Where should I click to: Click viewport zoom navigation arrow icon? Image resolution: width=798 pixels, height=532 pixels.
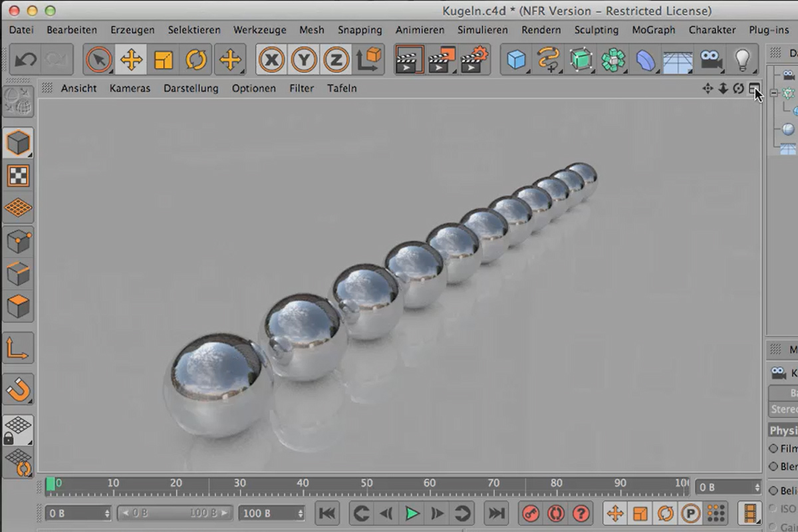[x=723, y=88]
